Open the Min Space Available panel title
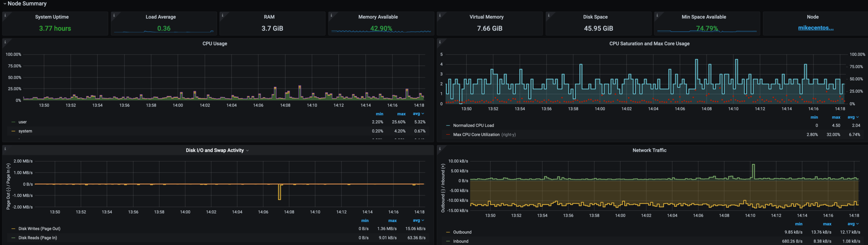 (704, 17)
